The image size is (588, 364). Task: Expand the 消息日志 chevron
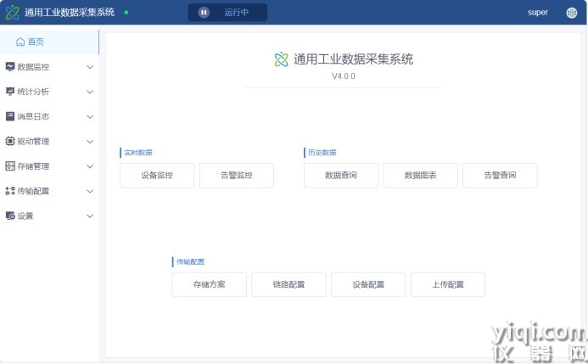click(90, 116)
